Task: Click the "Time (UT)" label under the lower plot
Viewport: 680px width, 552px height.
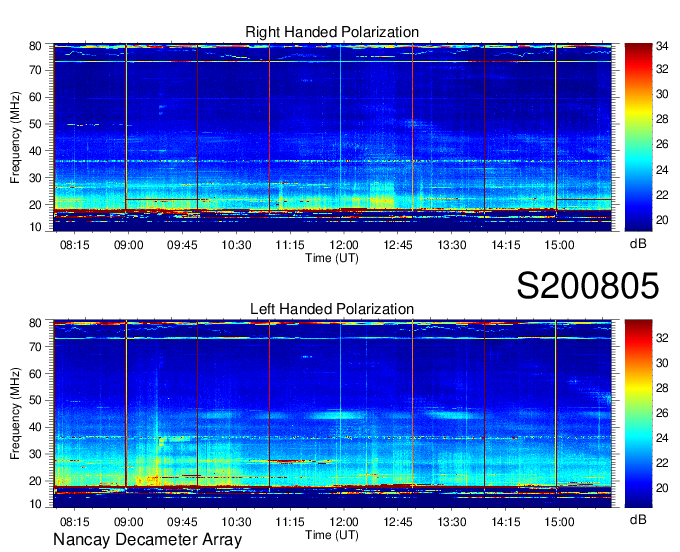Action: [332, 535]
